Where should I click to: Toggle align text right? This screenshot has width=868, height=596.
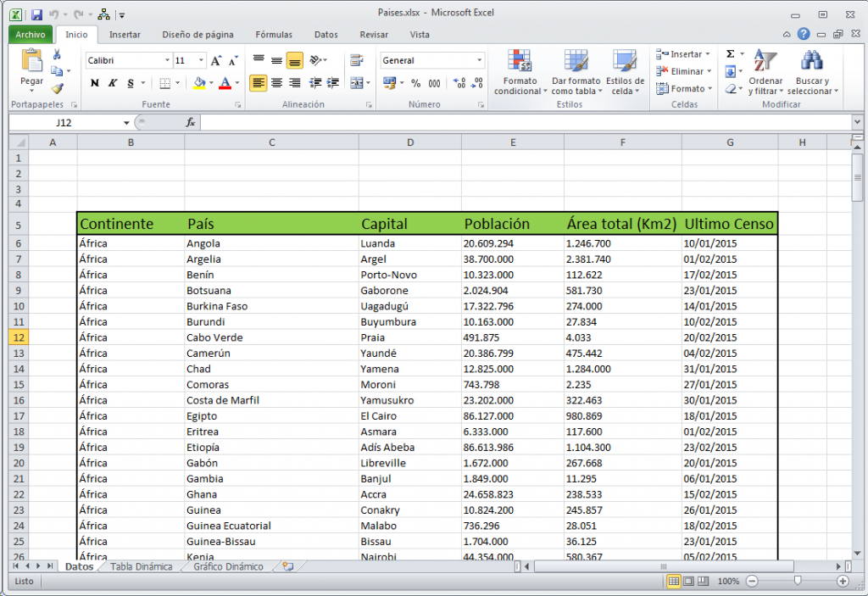(x=295, y=83)
